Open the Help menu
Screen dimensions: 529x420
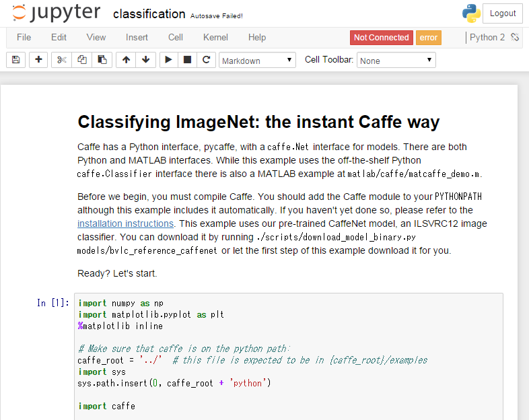pos(257,37)
